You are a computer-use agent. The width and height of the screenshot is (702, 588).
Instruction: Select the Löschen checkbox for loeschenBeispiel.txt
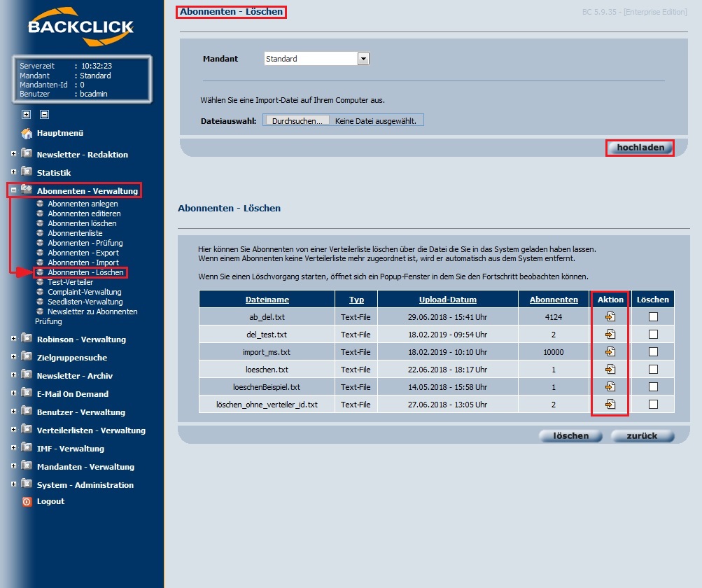tap(653, 386)
